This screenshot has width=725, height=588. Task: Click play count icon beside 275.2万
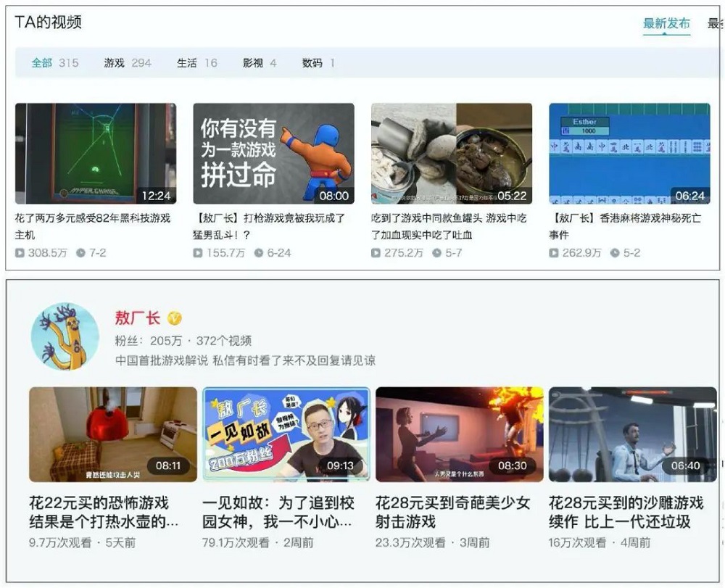(x=376, y=253)
